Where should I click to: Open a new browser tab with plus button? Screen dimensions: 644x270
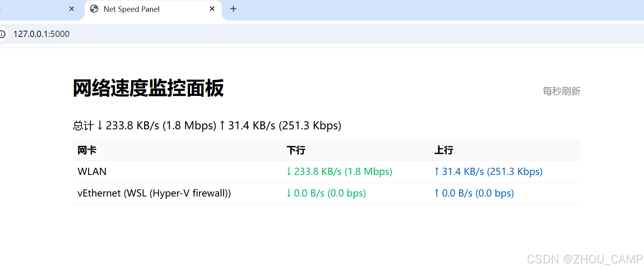pos(233,9)
